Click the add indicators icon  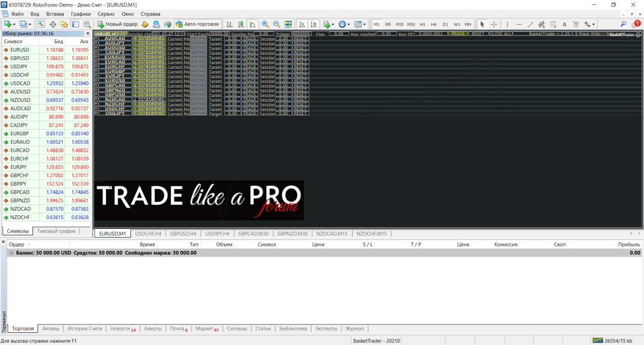point(327,24)
